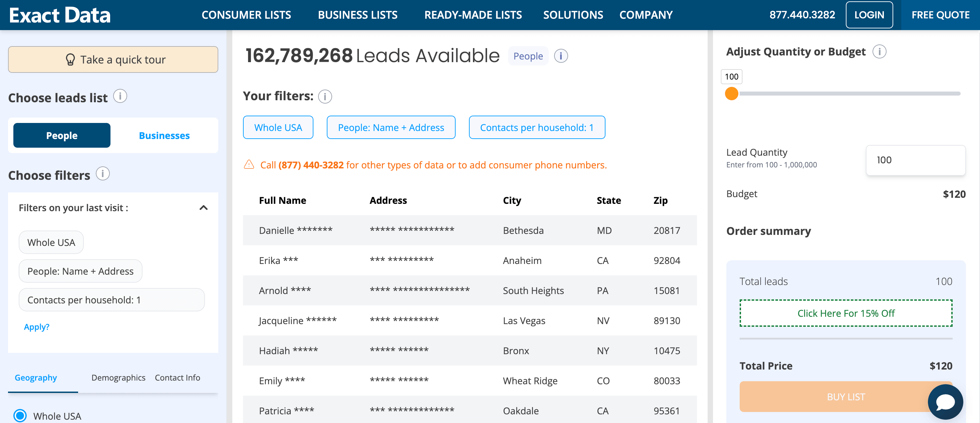Switch to the Demographics tab
Viewport: 980px width, 423px height.
[118, 377]
